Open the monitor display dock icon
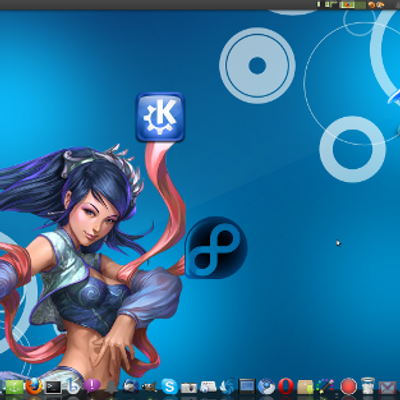 (247, 386)
